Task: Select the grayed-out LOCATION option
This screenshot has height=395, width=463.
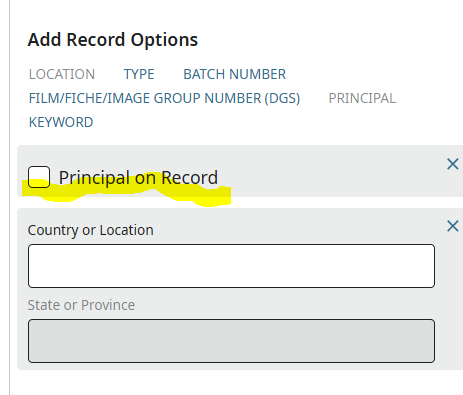Action: click(x=62, y=74)
